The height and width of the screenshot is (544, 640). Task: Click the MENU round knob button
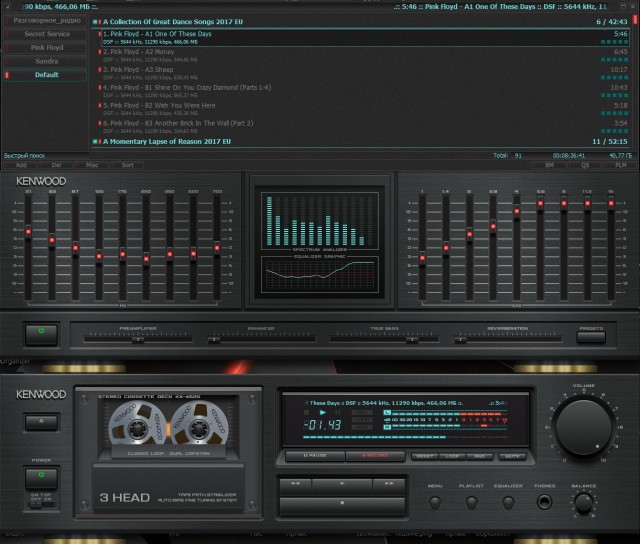435,502
